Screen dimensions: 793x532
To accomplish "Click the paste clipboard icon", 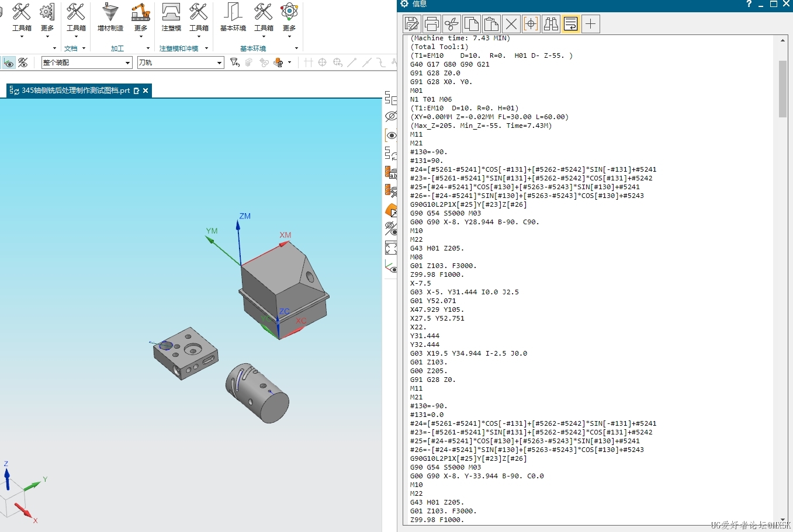I will tap(491, 24).
